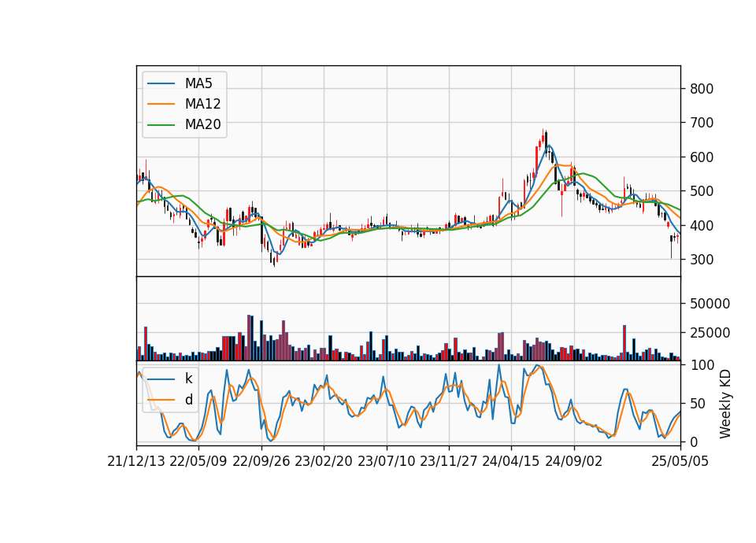The height and width of the screenshot is (543, 756).
Task: Click the k legend label
Action: pyautogui.click(x=189, y=379)
